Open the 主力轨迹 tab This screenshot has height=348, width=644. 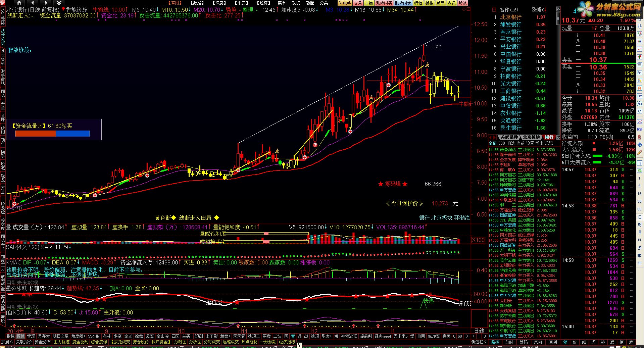61,342
